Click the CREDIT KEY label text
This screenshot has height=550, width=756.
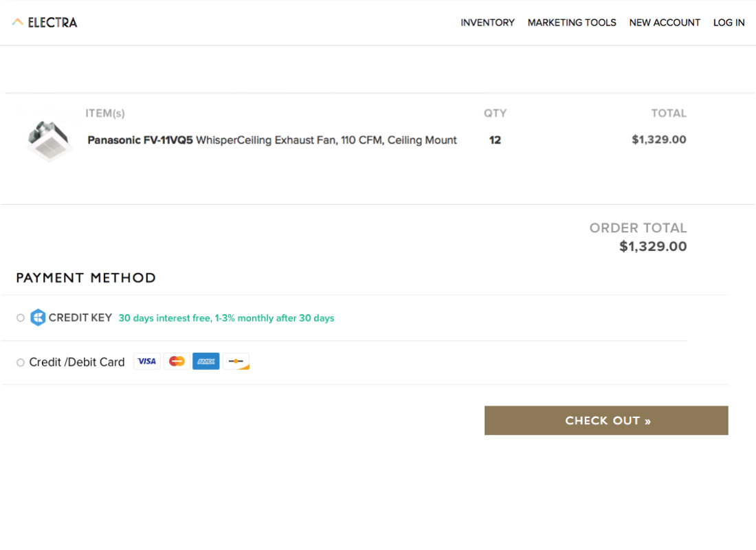pos(80,318)
